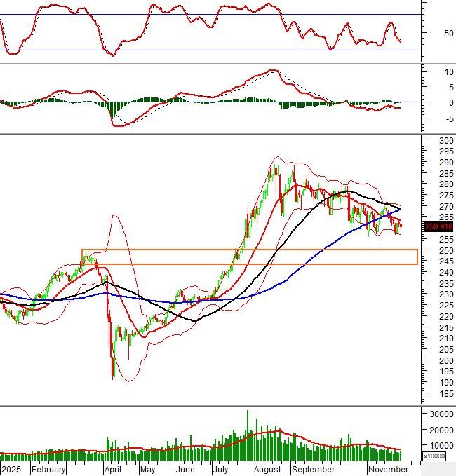Select the deepest MACD histogram trough in April
The height and width of the screenshot is (476, 456).
tap(112, 112)
